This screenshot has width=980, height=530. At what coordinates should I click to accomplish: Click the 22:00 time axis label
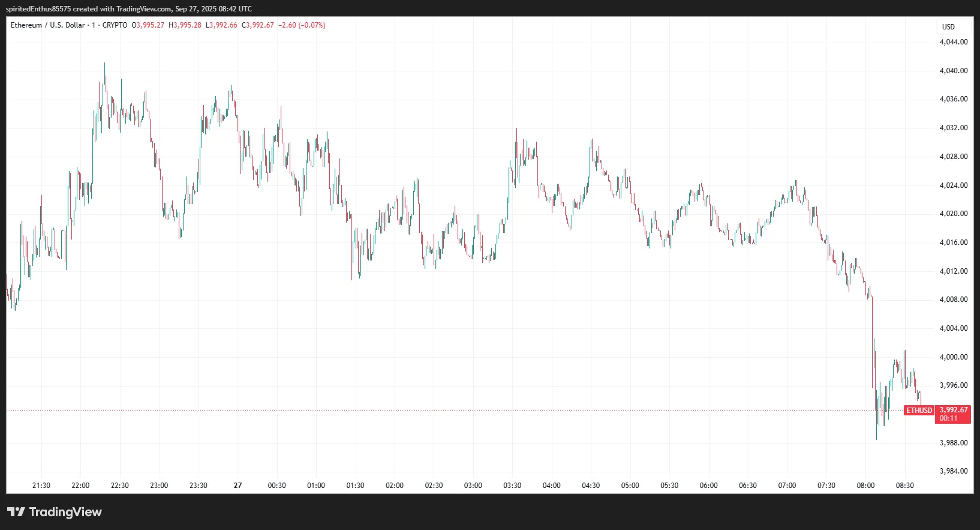point(80,486)
